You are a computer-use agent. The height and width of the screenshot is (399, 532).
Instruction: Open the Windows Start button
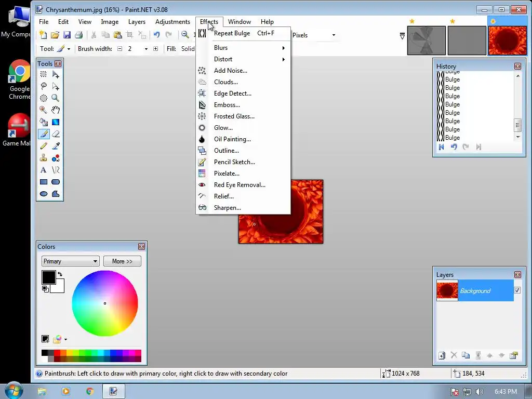click(x=14, y=391)
